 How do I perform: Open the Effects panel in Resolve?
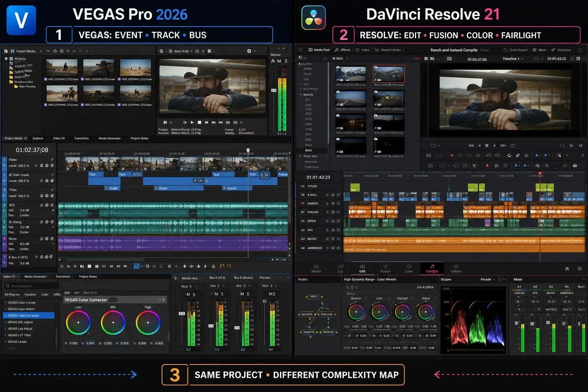pyautogui.click(x=343, y=50)
